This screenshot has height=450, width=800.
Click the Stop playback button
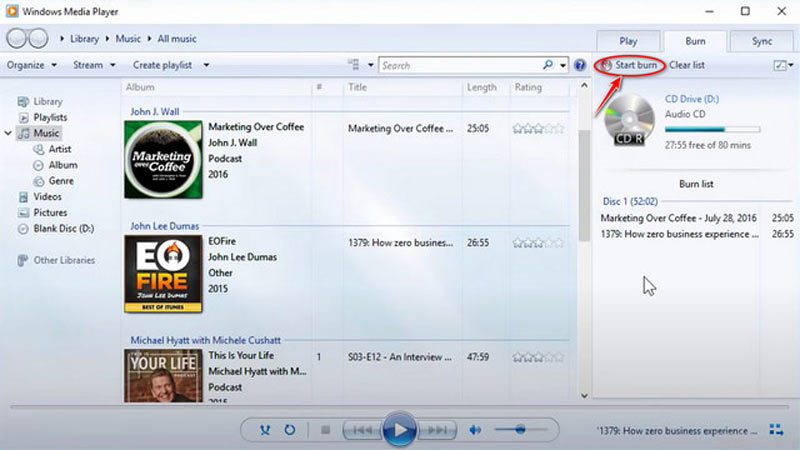[325, 430]
